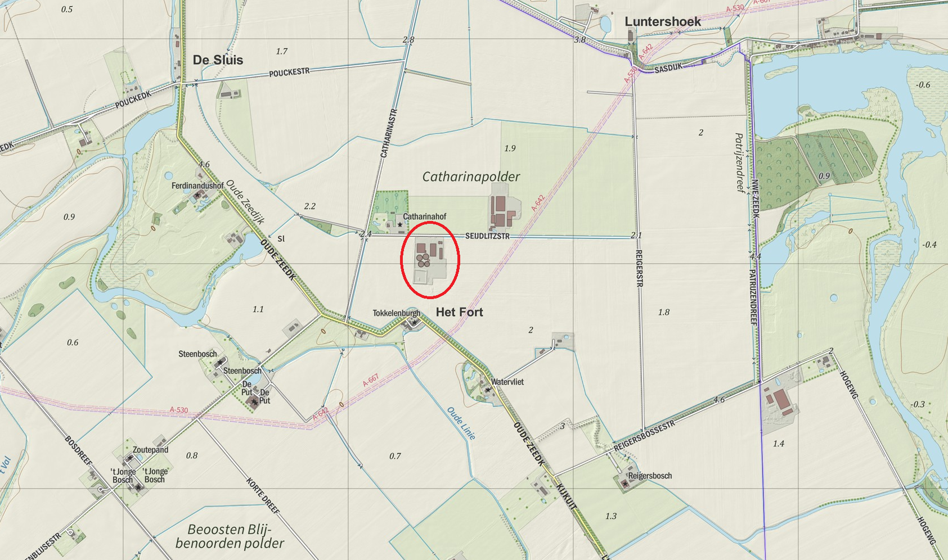948x560 pixels.
Task: Click the CATHARINASTR street label
Action: coord(388,133)
